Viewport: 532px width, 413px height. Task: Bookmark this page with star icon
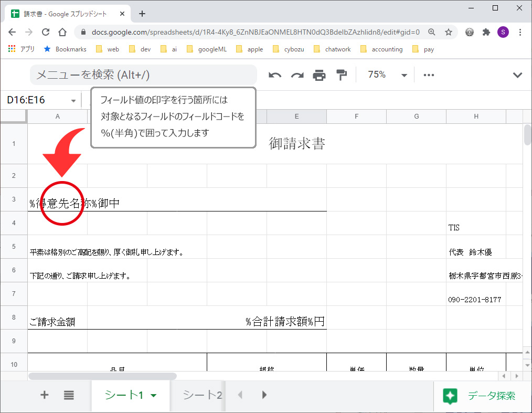click(449, 32)
